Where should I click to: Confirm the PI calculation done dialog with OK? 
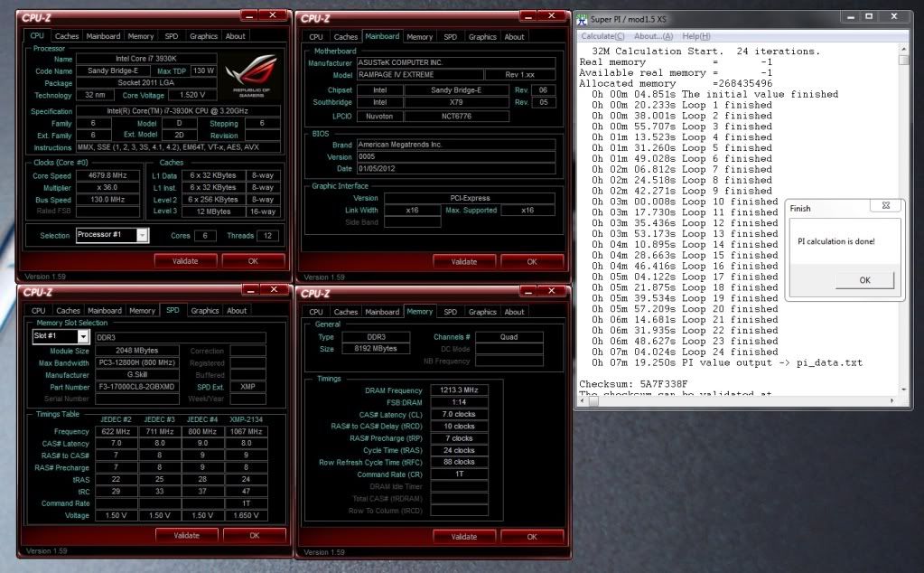pyautogui.click(x=864, y=280)
